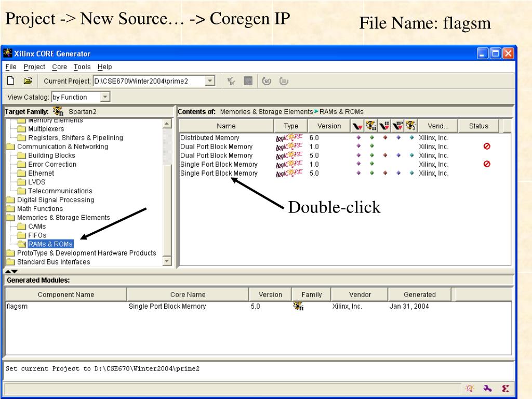The image size is (532, 399).
Task: Click the catalog tree scroll up arrow
Action: pyautogui.click(x=167, y=124)
